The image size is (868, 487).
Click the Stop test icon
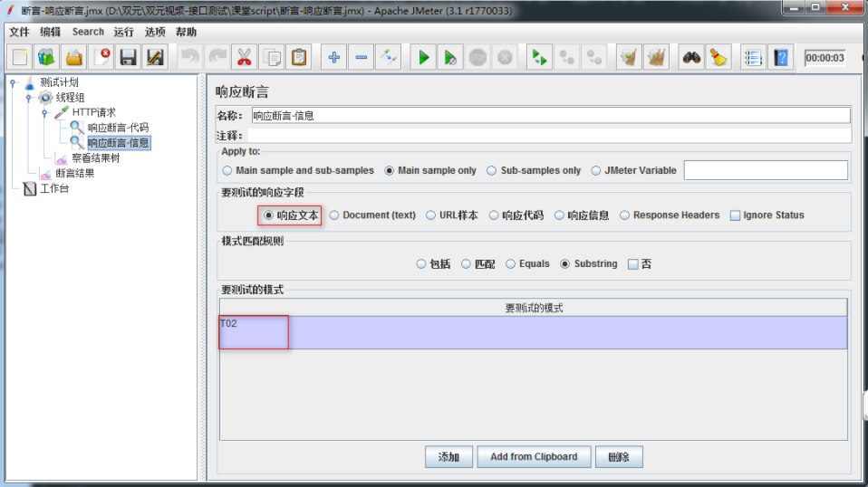(x=477, y=58)
